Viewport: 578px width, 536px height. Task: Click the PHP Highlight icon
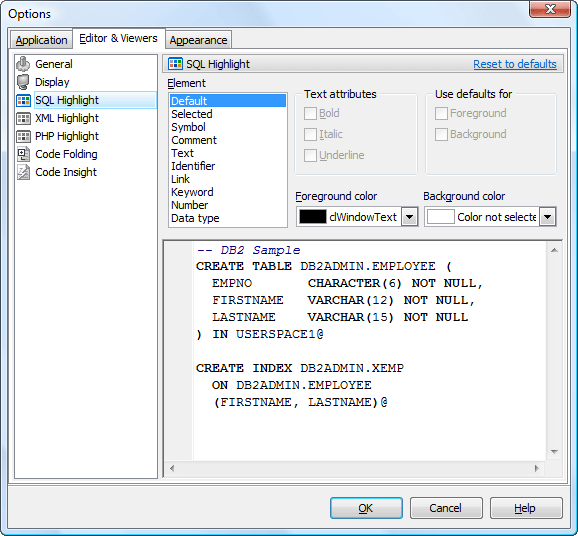coord(23,136)
